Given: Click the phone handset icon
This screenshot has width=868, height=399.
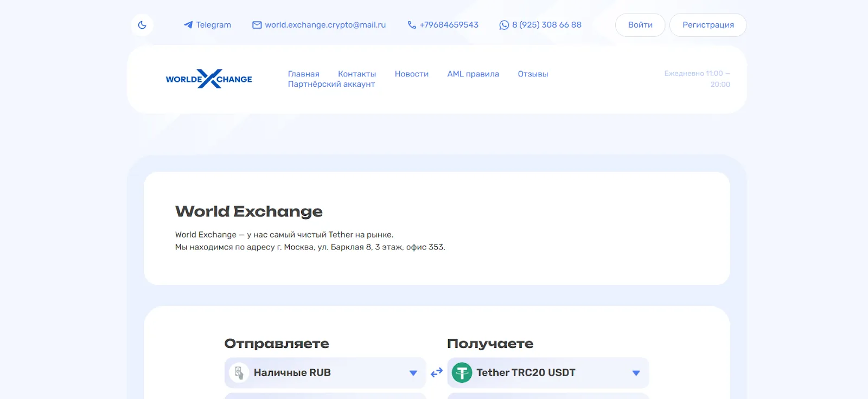Looking at the screenshot, I should click(412, 25).
